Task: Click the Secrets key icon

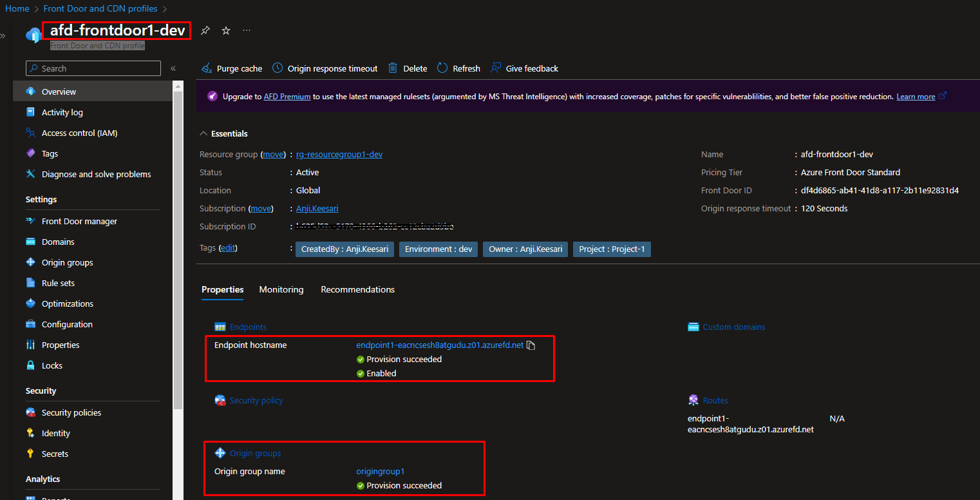Action: tap(30, 454)
